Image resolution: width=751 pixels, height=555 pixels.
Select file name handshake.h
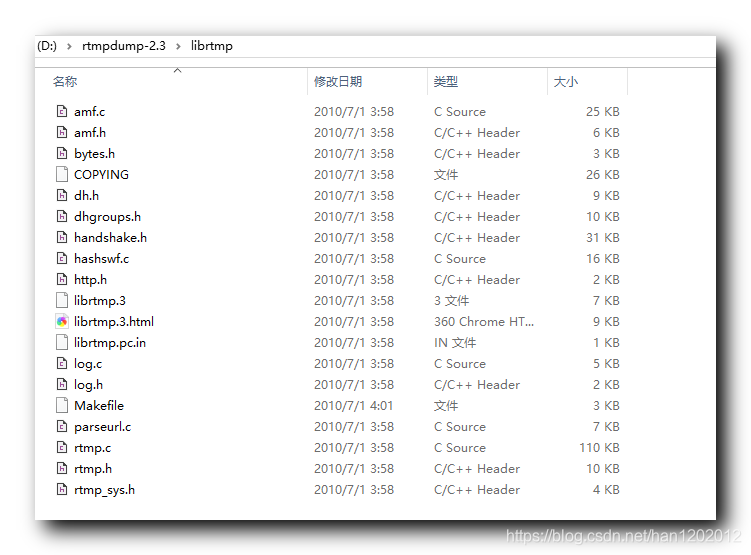click(110, 238)
